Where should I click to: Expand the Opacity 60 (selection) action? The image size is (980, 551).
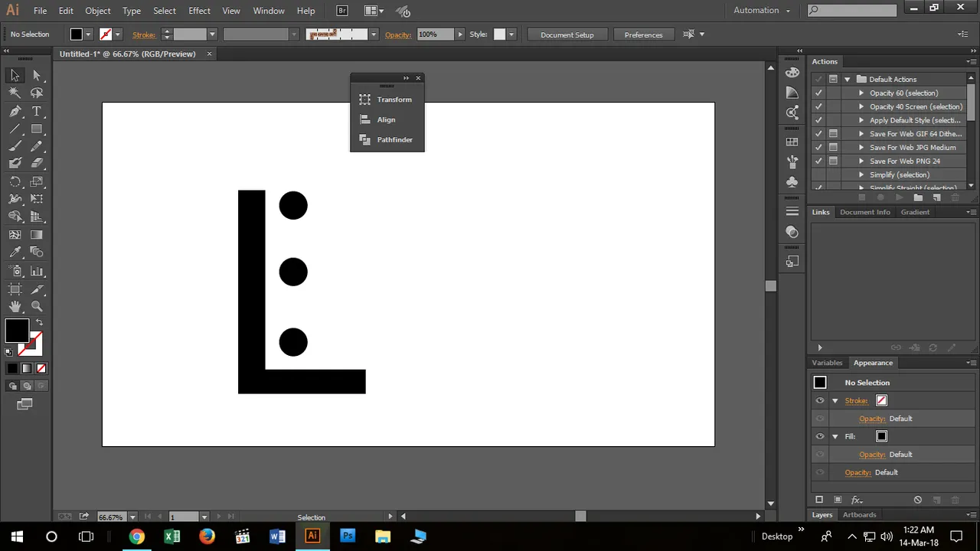click(x=861, y=93)
